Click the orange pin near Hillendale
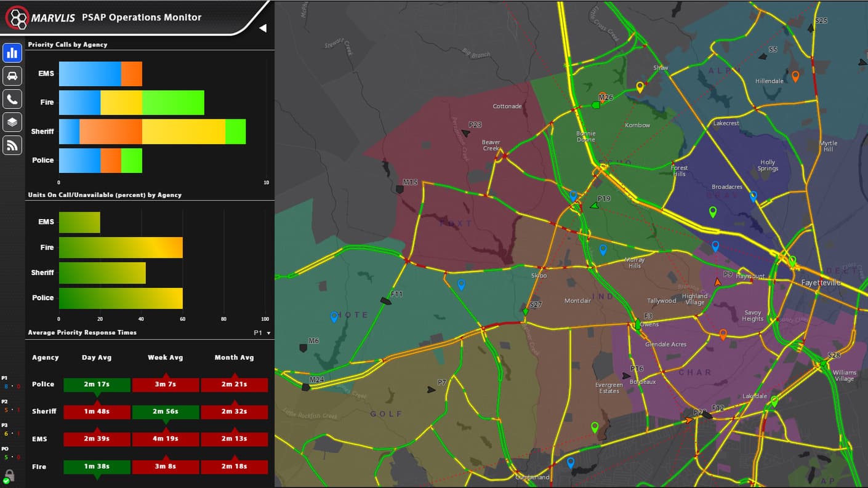Screen dimensions: 868x488 [x=796, y=76]
